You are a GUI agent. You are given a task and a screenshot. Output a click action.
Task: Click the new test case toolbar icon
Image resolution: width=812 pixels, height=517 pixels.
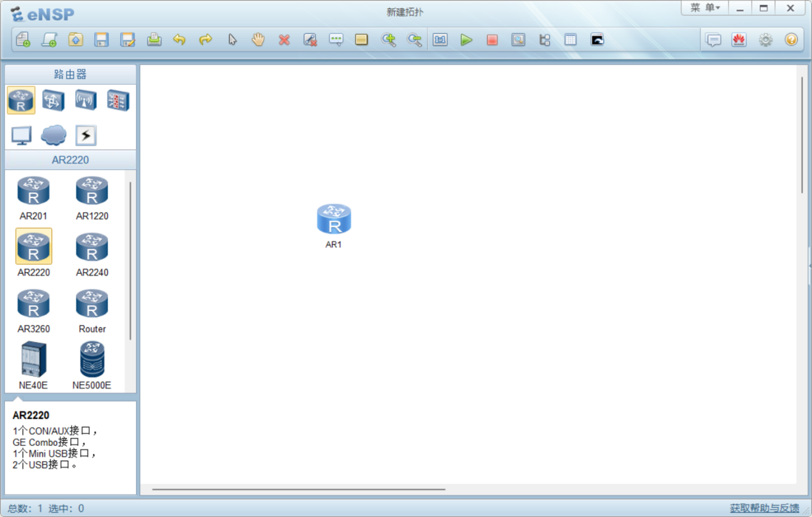coord(49,40)
